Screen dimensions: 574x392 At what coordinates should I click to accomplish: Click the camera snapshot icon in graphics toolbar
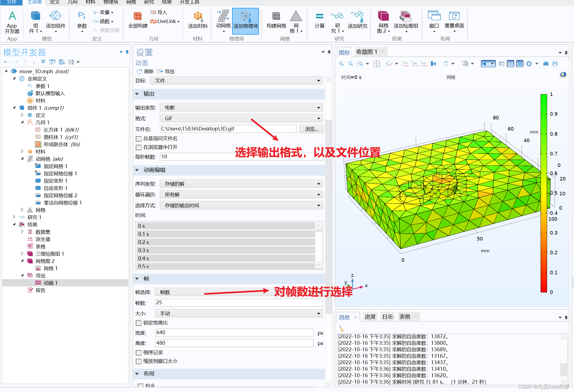[x=546, y=64]
